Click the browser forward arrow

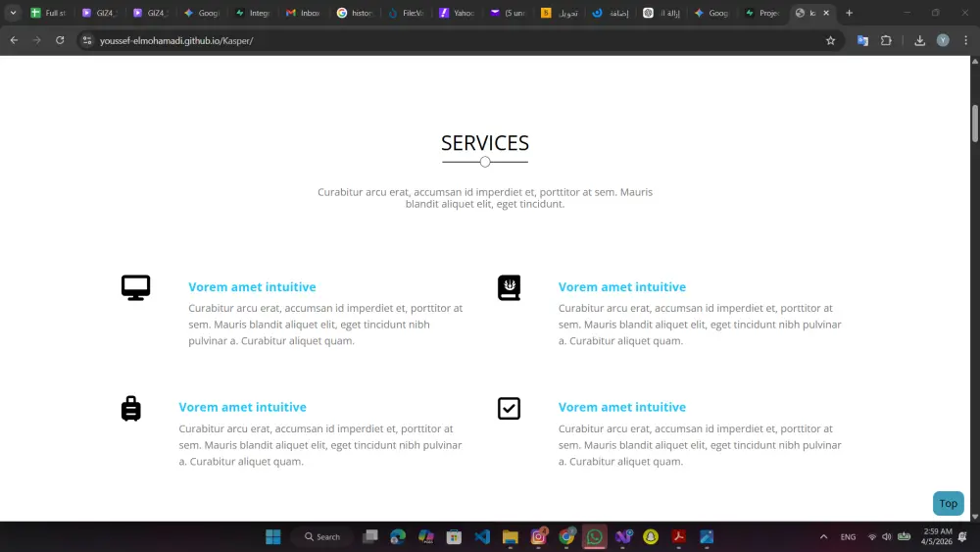[37, 40]
